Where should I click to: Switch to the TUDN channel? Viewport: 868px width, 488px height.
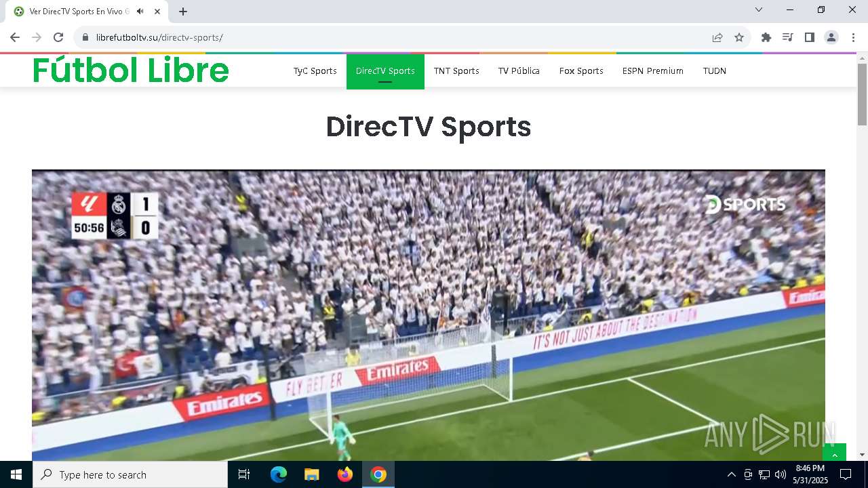pyautogui.click(x=715, y=70)
